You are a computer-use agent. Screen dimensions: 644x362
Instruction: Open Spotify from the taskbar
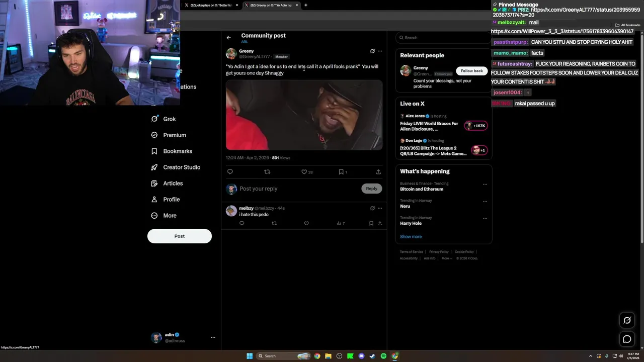pos(383,356)
